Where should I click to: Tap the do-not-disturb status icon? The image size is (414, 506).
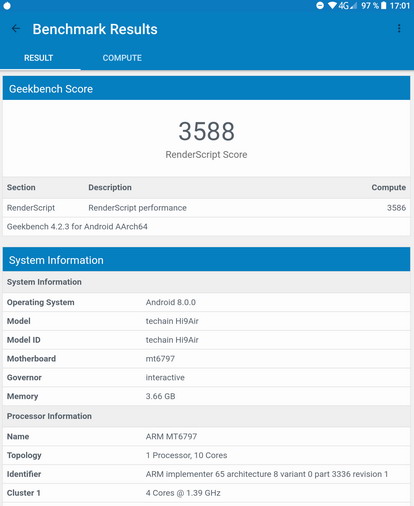click(320, 5)
